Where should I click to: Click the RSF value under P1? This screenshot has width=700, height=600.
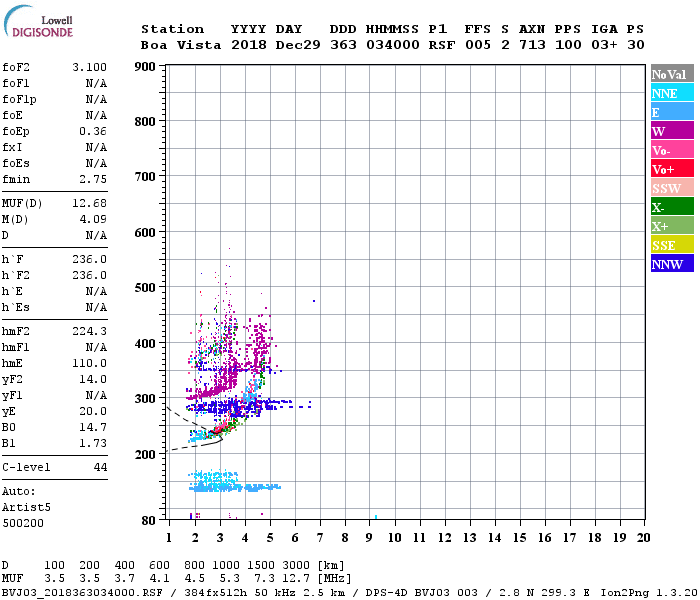[x=442, y=45]
